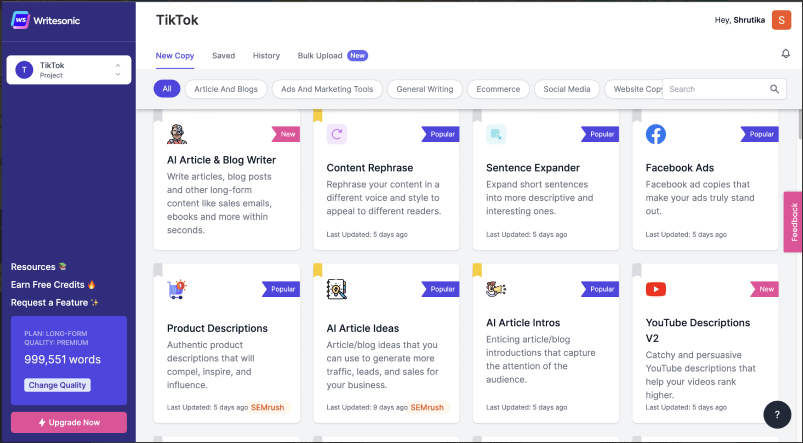Toggle bookmark on AI Article & Blog Writer card
Screen dimensions: 803x443
tap(158, 116)
